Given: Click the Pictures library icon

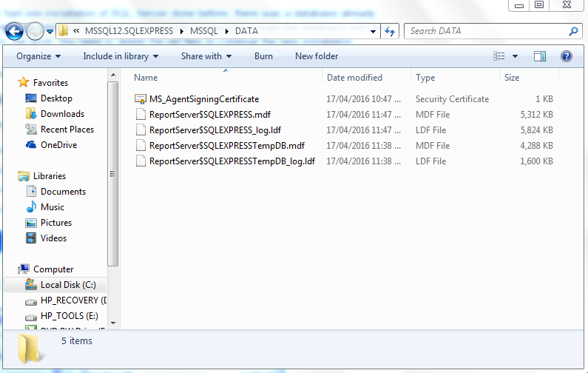Looking at the screenshot, I should tap(31, 223).
